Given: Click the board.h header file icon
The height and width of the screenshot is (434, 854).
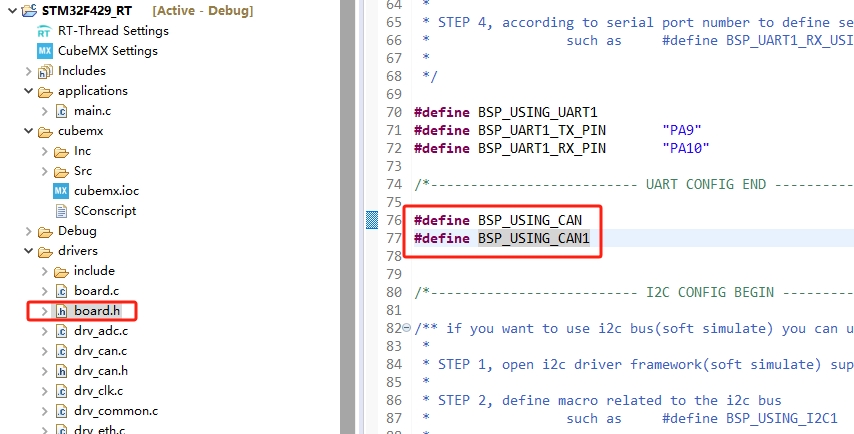Looking at the screenshot, I should tap(62, 311).
